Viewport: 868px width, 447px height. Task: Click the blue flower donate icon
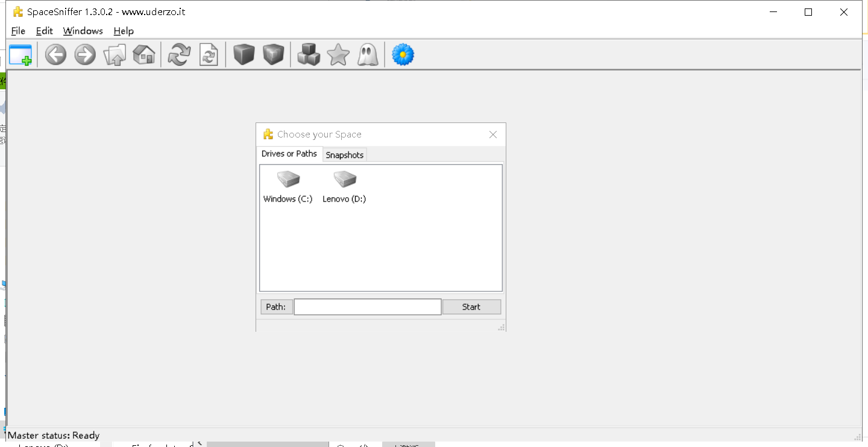point(403,55)
